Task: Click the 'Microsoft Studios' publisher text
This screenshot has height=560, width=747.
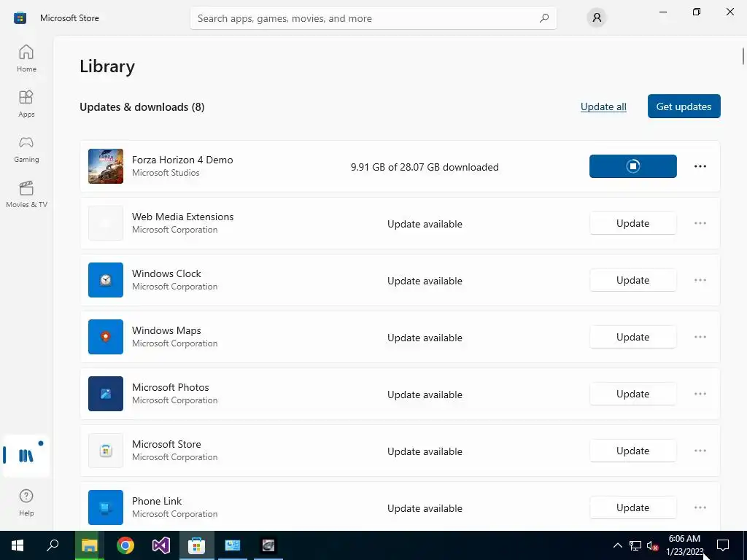Action: (x=166, y=173)
